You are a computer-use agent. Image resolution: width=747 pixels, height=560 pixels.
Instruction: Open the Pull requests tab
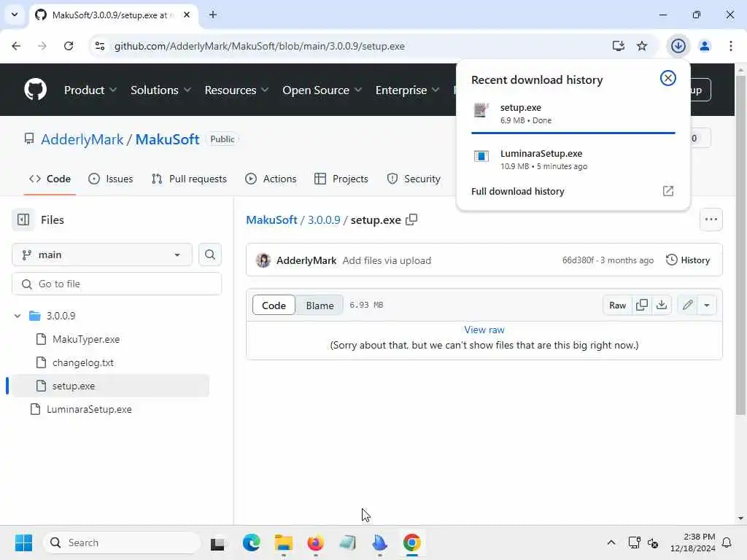pos(189,179)
